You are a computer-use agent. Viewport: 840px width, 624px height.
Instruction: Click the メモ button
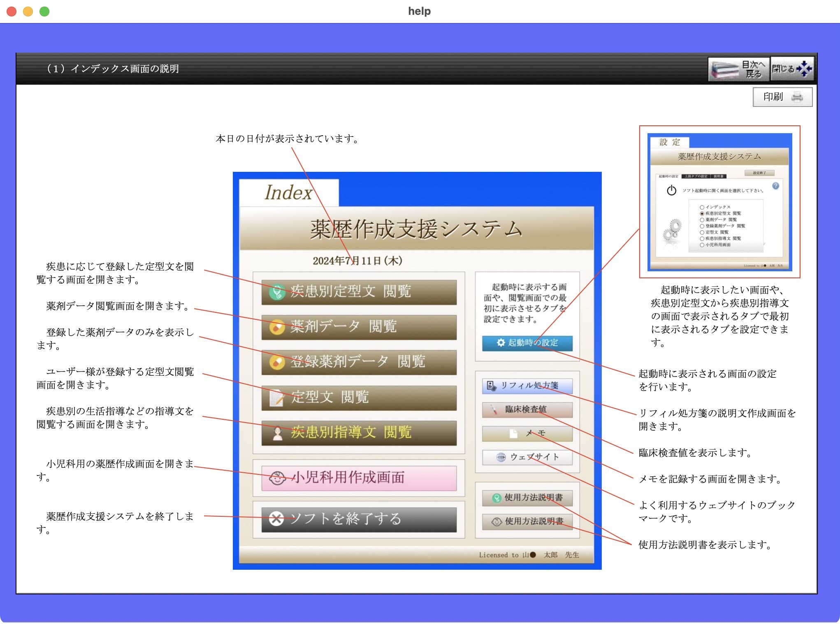coord(527,433)
